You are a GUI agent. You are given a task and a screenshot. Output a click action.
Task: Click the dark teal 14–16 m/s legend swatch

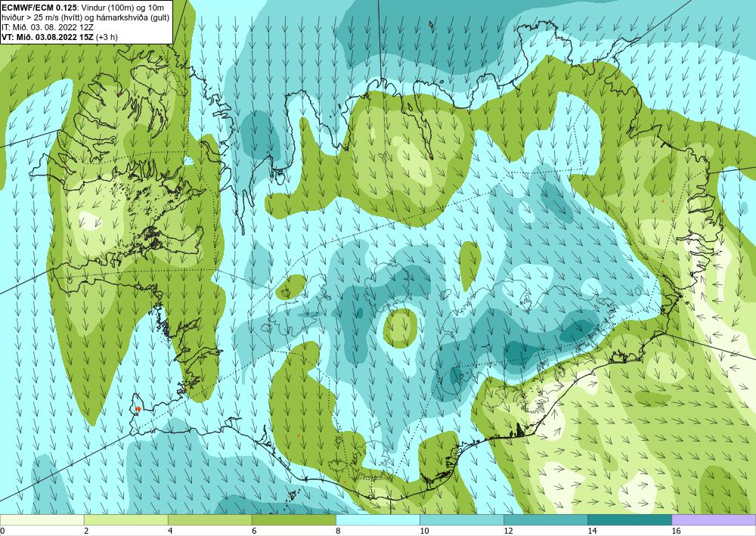tap(629, 519)
